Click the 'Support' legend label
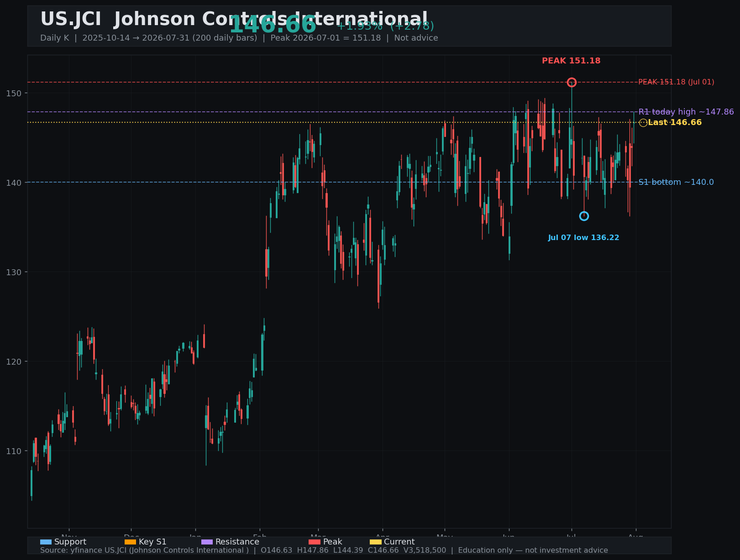Viewport: 740px width, 560px height. pos(70,542)
